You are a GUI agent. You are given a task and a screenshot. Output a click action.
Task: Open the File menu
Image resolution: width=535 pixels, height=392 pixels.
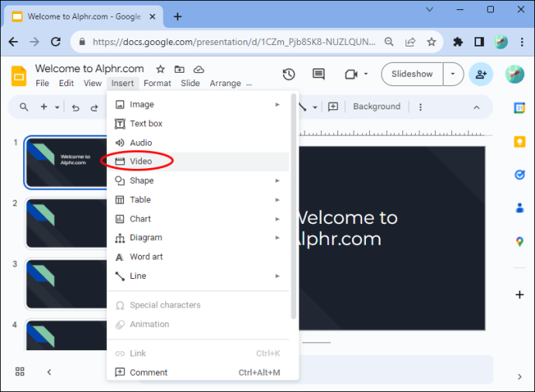[43, 83]
